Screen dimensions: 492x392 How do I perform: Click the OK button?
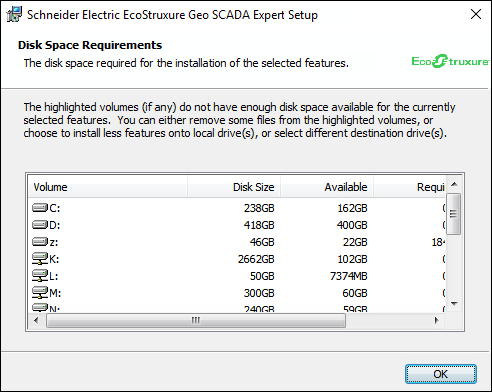click(x=441, y=374)
